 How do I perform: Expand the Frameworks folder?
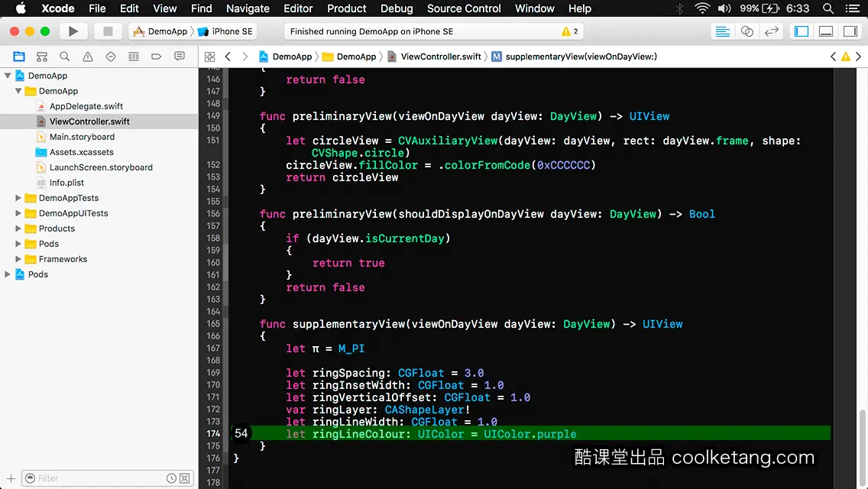point(18,258)
